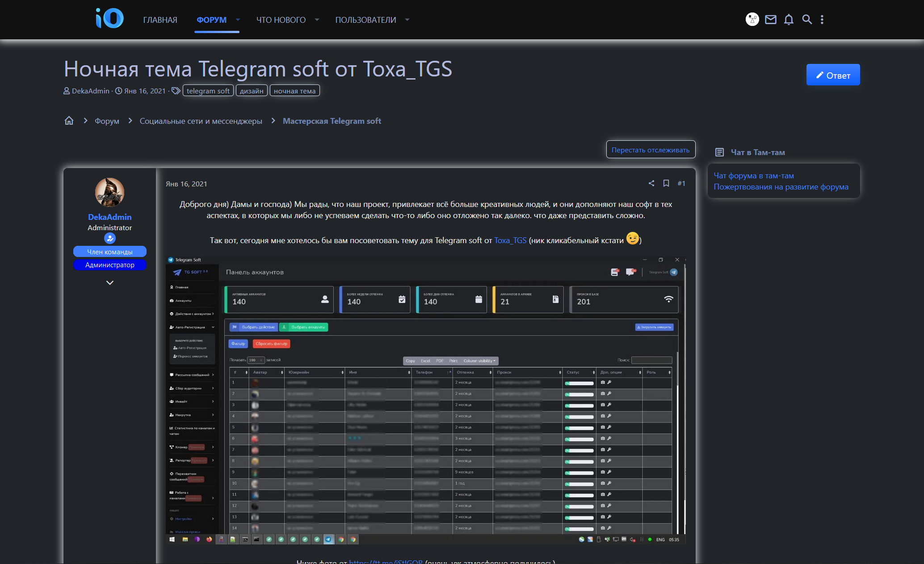Open the three-dot more options menu
Image resolution: width=924 pixels, height=564 pixels.
coord(822,20)
